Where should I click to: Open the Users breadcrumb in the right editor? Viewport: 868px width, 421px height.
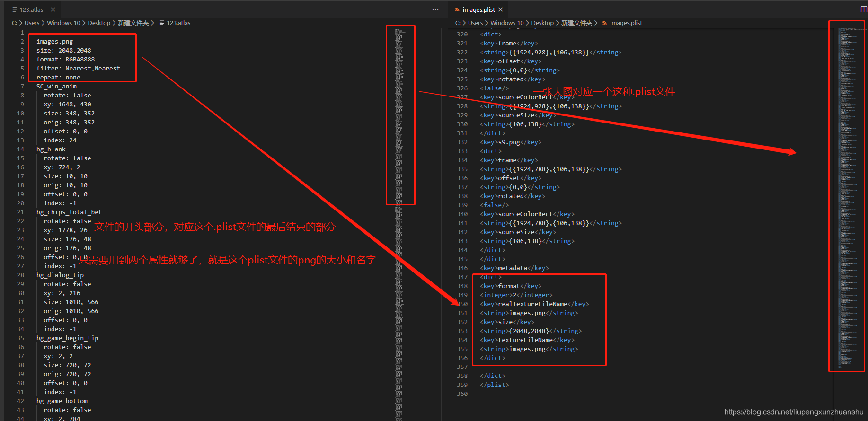tap(476, 23)
